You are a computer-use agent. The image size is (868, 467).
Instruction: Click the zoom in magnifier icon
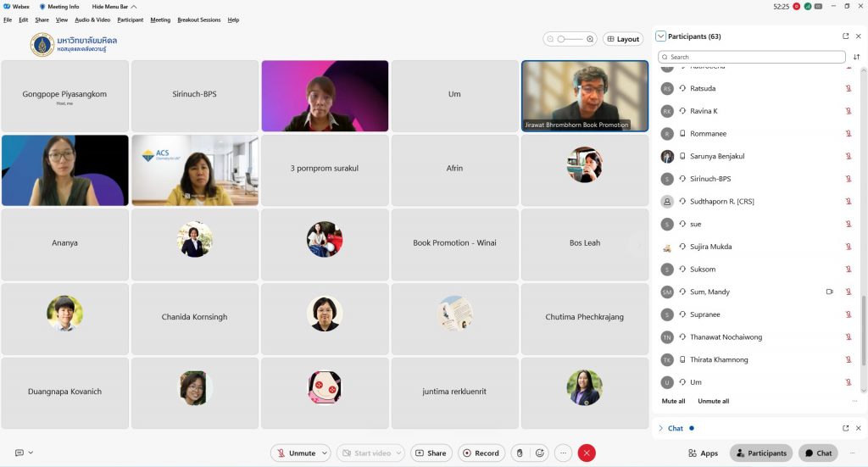tap(589, 39)
